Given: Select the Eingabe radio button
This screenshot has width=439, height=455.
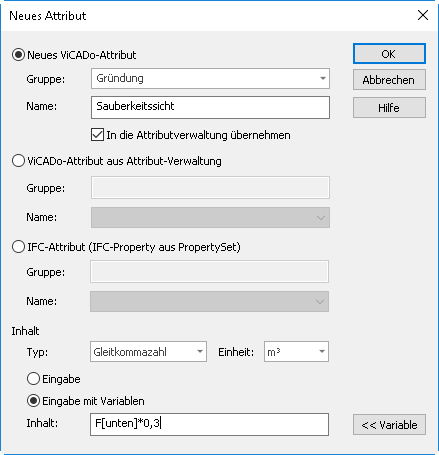Looking at the screenshot, I should pyautogui.click(x=33, y=379).
